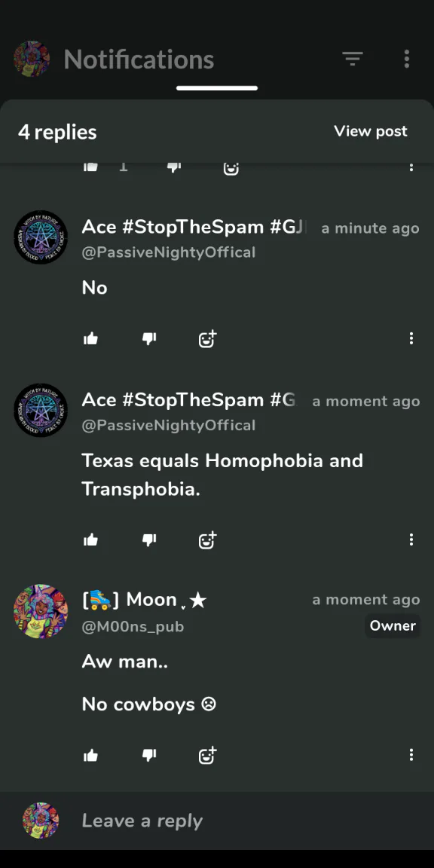Screen dimensions: 434x868
Task: Tap the sheet handle bar at the top
Action: coord(217,88)
